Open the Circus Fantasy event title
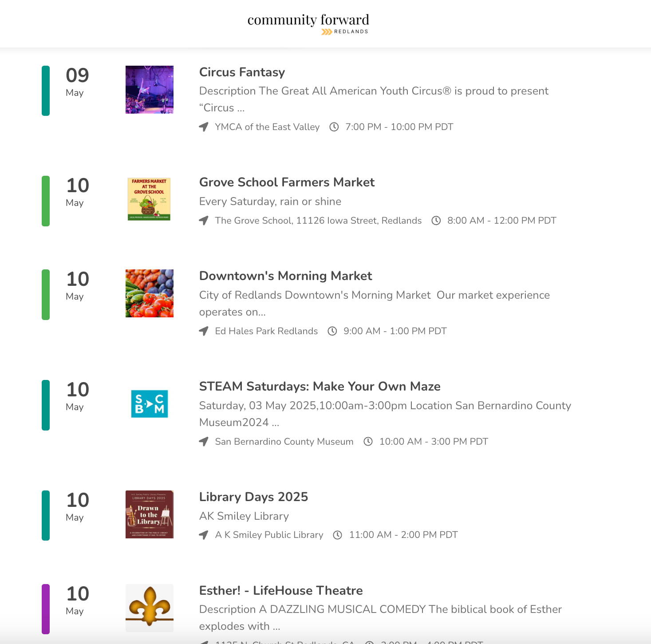651x644 pixels. [242, 72]
